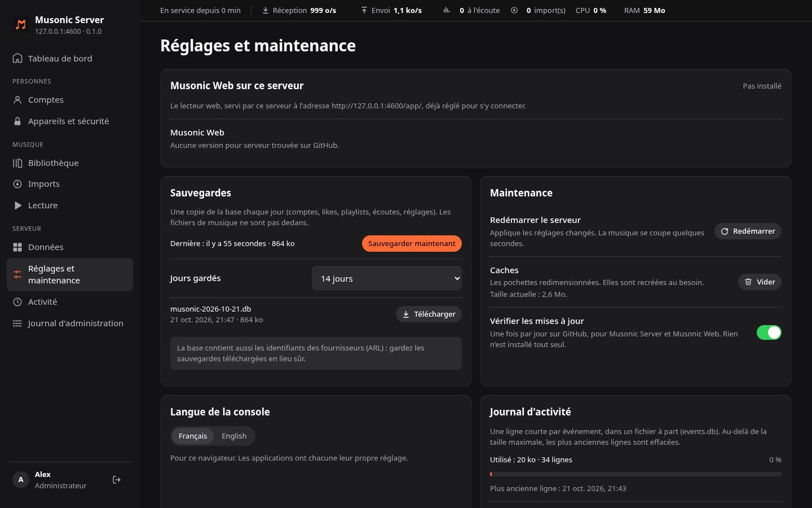Switch console language to English
The width and height of the screenshot is (812, 508).
click(x=234, y=436)
